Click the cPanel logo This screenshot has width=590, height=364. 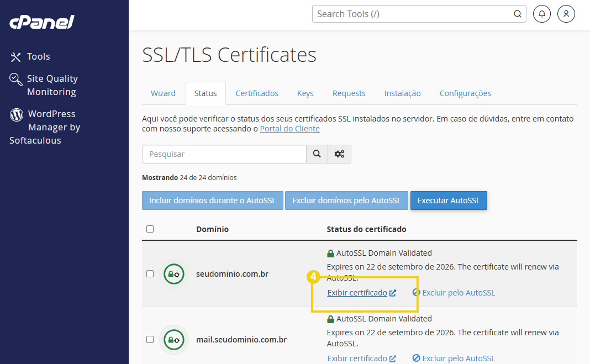(x=42, y=22)
